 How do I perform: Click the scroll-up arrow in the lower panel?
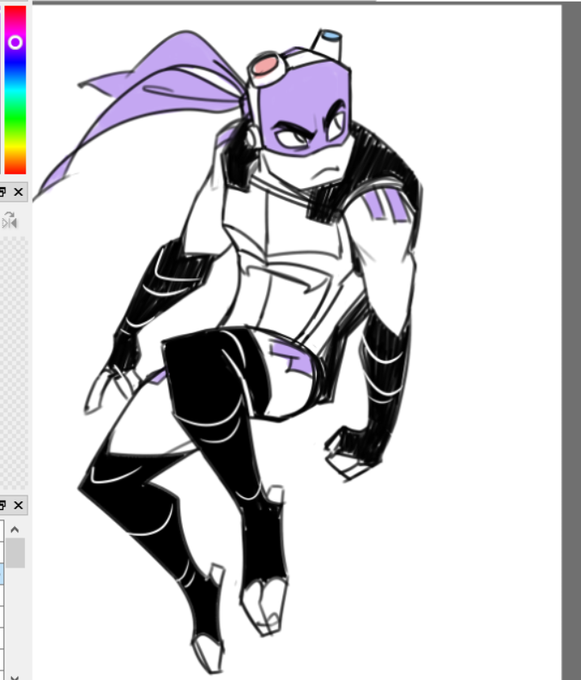coord(15,530)
